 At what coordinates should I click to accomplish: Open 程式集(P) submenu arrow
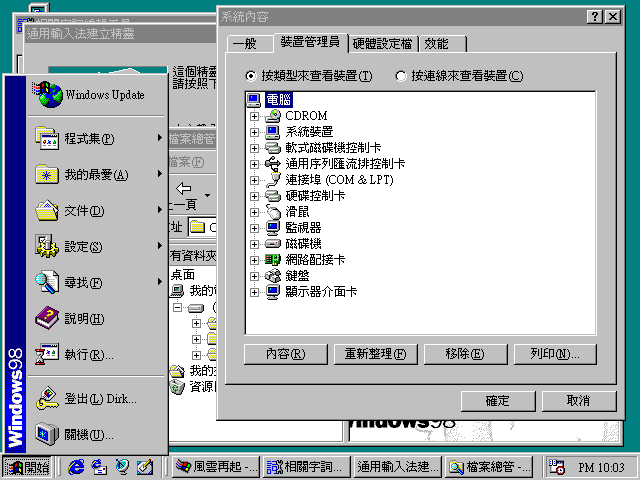(160, 138)
